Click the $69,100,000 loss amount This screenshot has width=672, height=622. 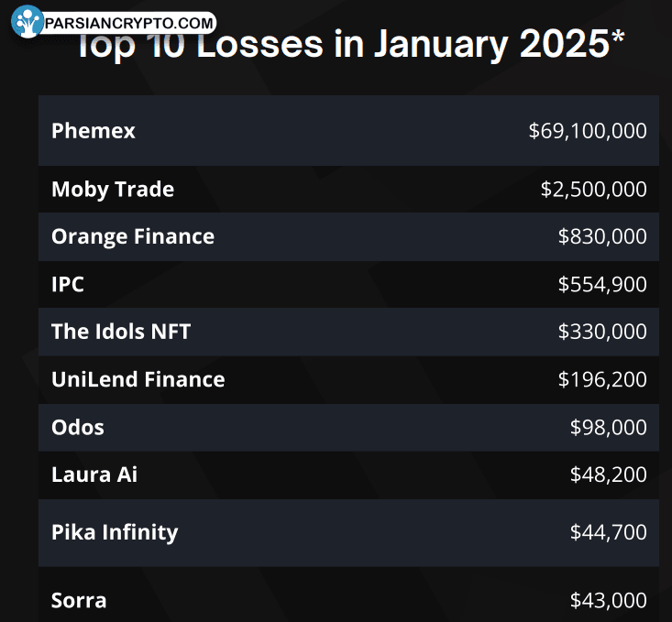[x=588, y=131]
